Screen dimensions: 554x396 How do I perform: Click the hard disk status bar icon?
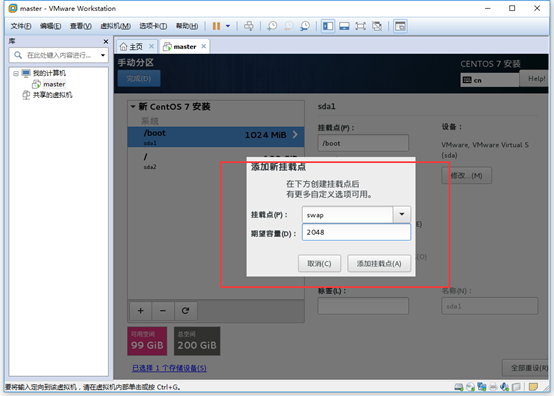point(459,387)
